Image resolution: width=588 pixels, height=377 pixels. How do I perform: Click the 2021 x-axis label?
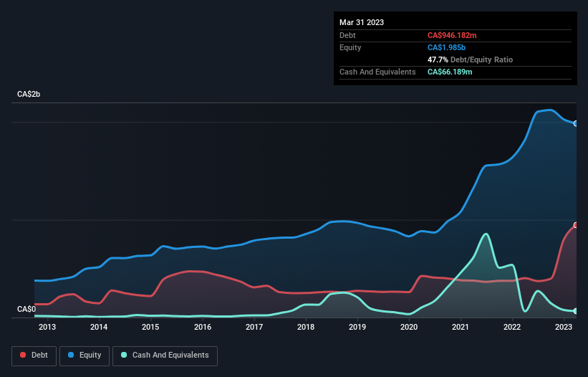pyautogui.click(x=460, y=327)
